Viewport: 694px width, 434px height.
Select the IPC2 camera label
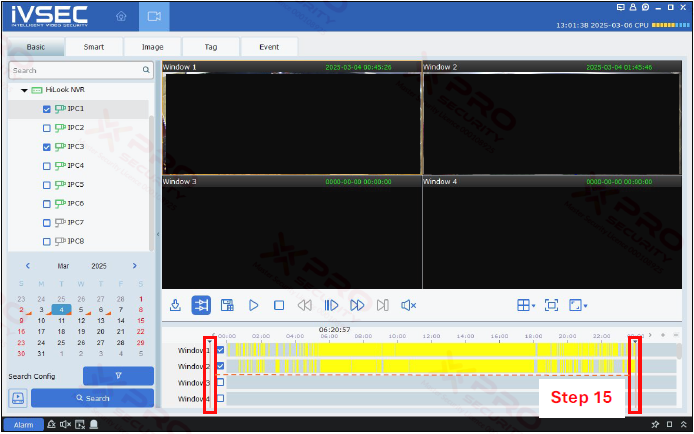pyautogui.click(x=76, y=127)
